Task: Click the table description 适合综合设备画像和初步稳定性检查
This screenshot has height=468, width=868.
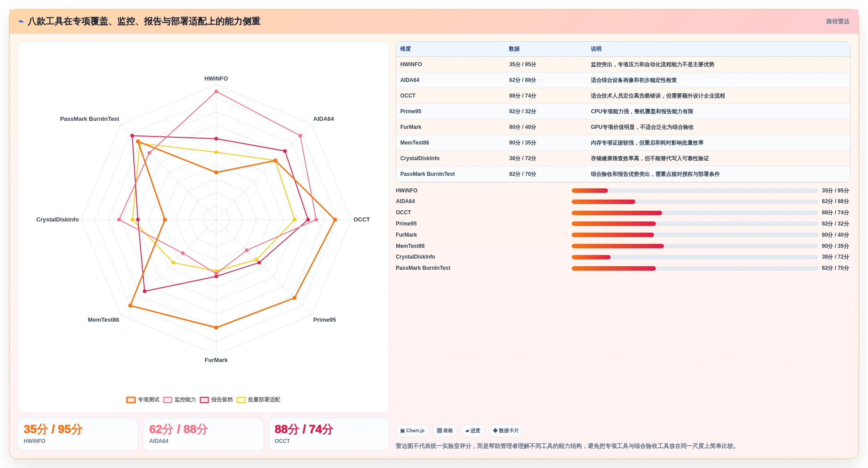Action: point(634,80)
